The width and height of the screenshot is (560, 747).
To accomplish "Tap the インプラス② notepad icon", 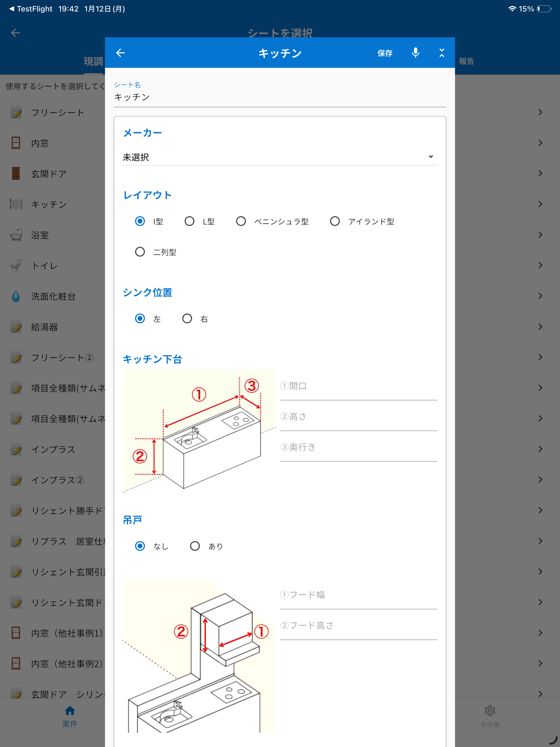I will tap(16, 480).
